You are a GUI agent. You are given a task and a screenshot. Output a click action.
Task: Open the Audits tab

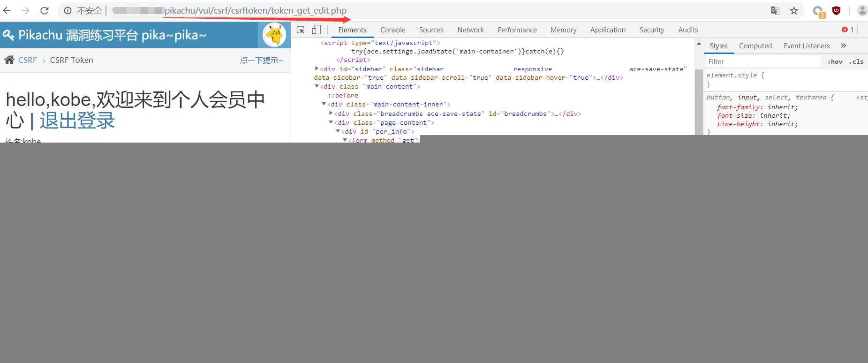pyautogui.click(x=688, y=30)
